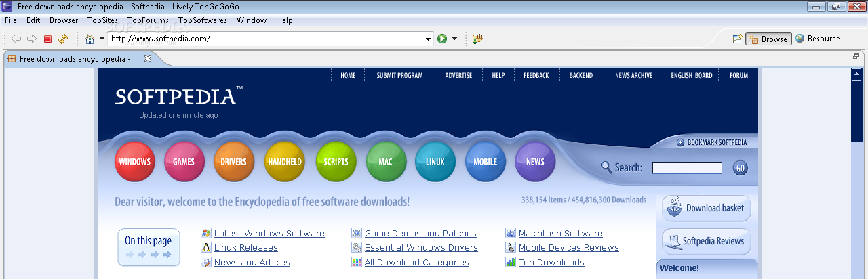Switch to the Browse perspective
This screenshot has height=279, width=868.
tap(768, 39)
